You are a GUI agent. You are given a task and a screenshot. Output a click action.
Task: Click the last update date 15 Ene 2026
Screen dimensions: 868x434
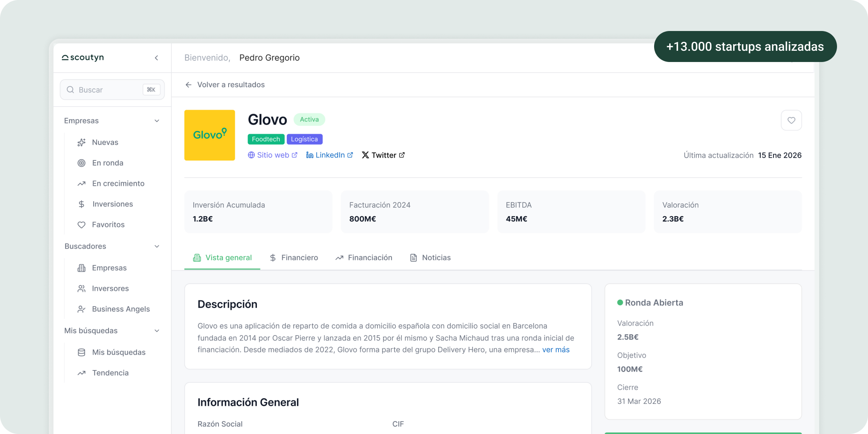(x=780, y=155)
